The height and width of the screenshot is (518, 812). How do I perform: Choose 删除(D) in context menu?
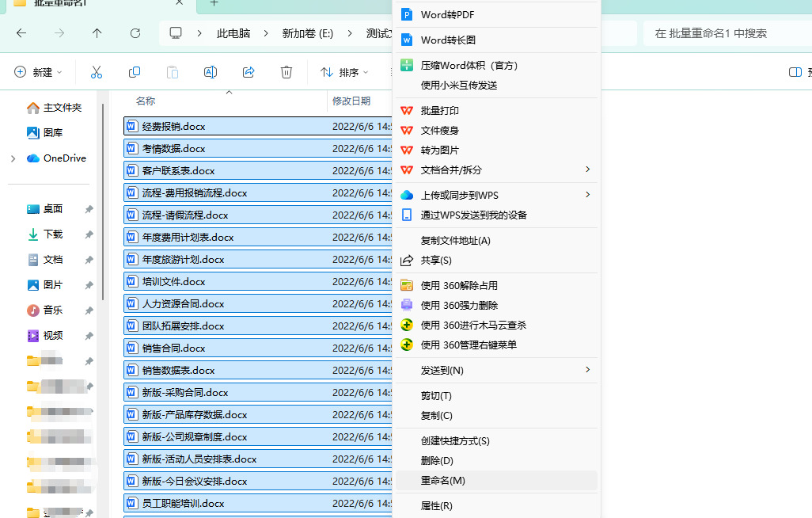pyautogui.click(x=497, y=460)
